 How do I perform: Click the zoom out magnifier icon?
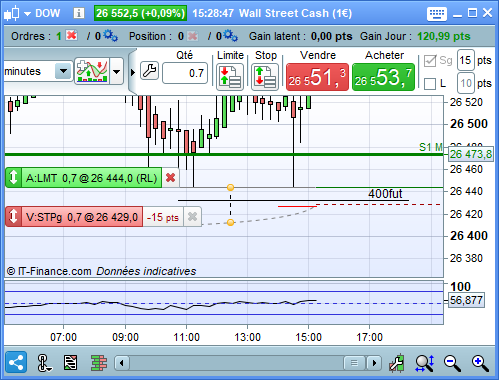coord(452,363)
